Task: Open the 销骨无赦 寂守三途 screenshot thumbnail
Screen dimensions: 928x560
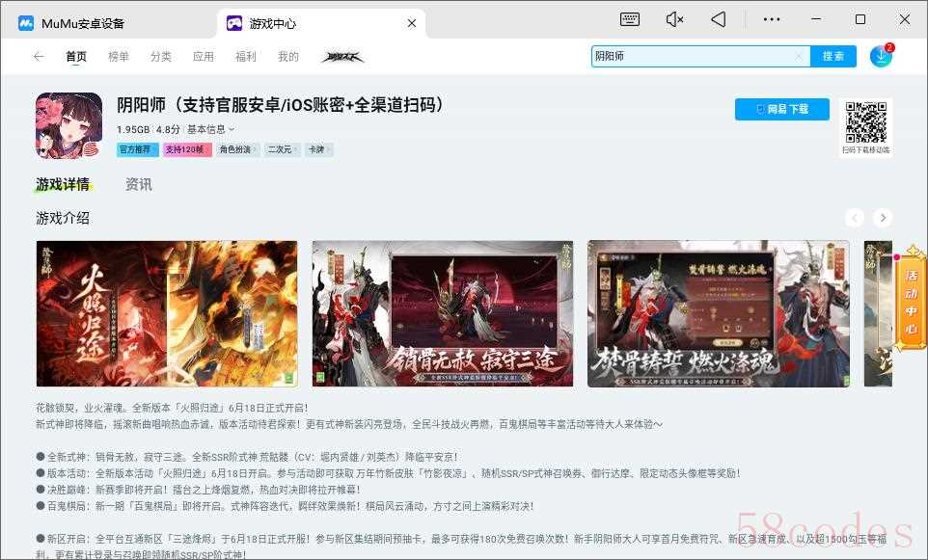Action: click(443, 313)
